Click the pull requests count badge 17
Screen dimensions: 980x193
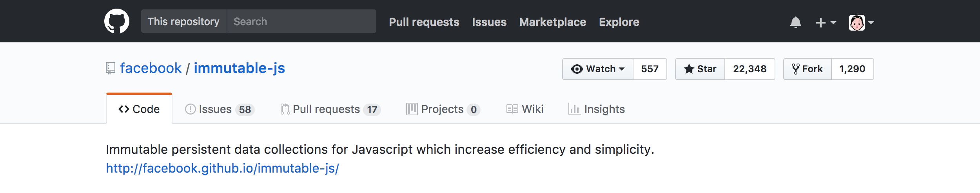point(372,109)
